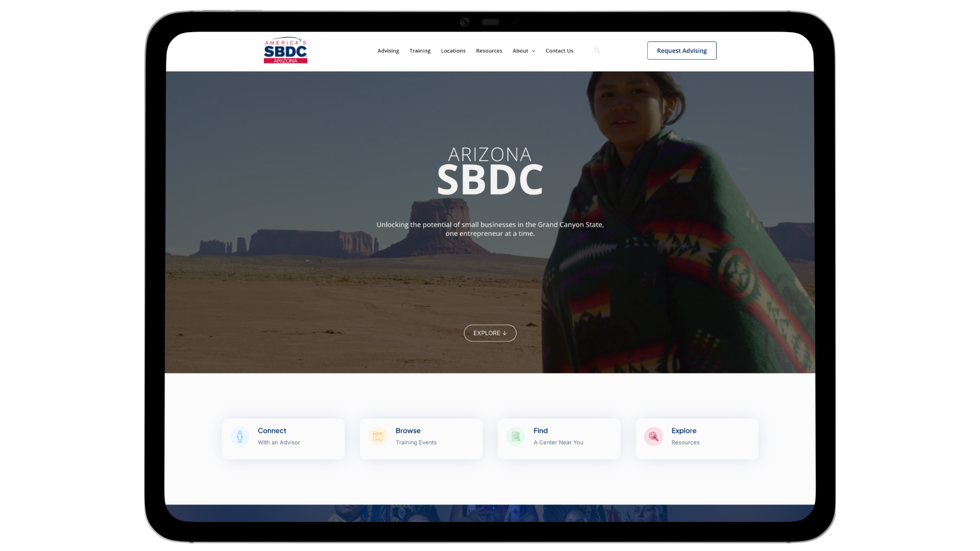Open the Browse Training Events card
This screenshot has width=980, height=551.
421,439
